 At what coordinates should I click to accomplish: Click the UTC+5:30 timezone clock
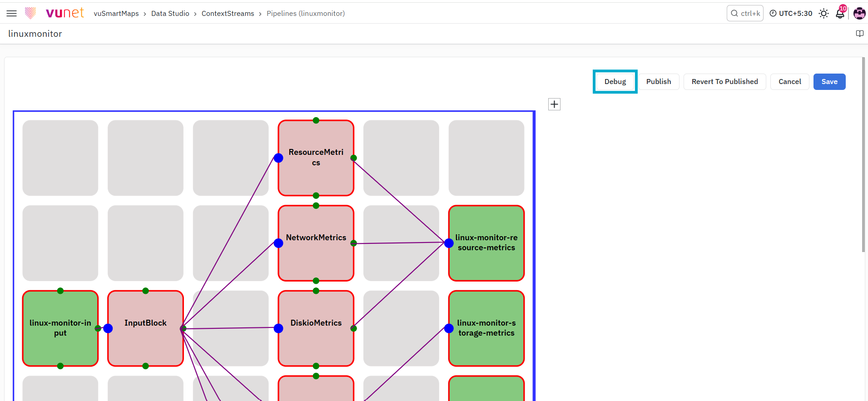pos(791,14)
